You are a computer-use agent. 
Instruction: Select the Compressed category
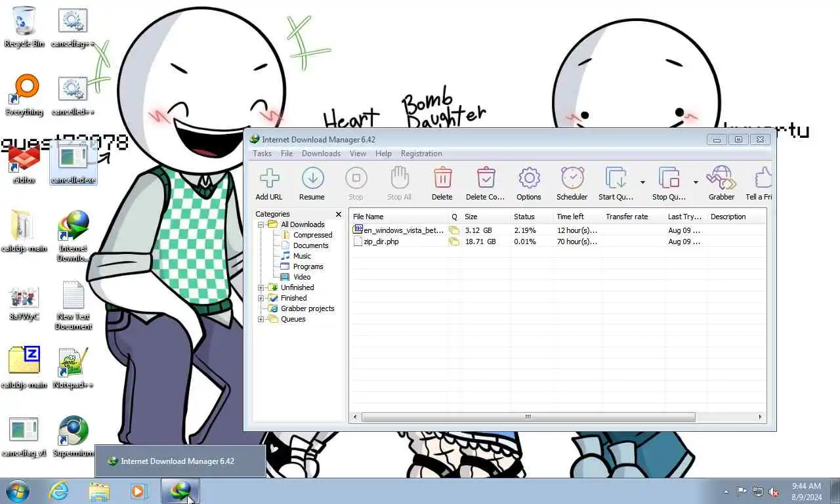point(312,235)
